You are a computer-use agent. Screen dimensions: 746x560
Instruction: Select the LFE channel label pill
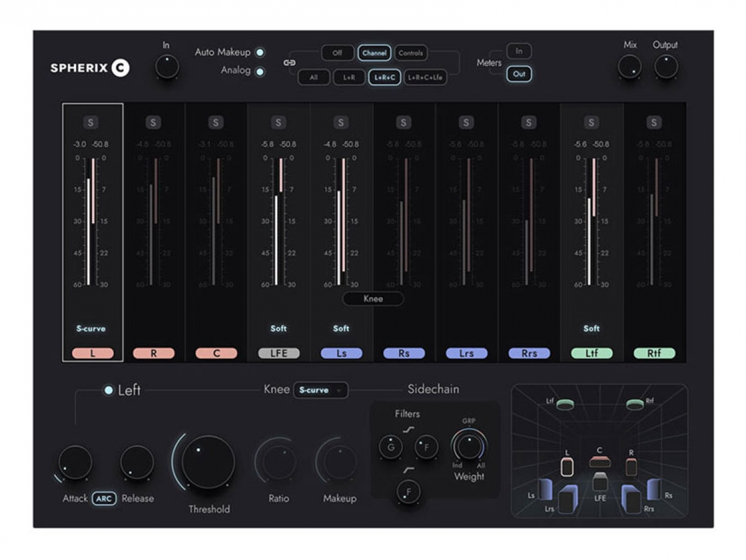coord(279,354)
